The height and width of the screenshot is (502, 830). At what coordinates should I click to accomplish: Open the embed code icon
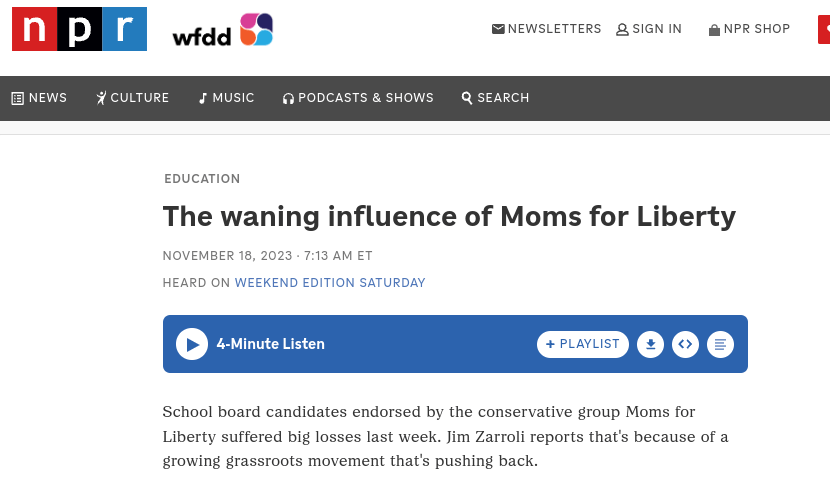click(x=685, y=344)
